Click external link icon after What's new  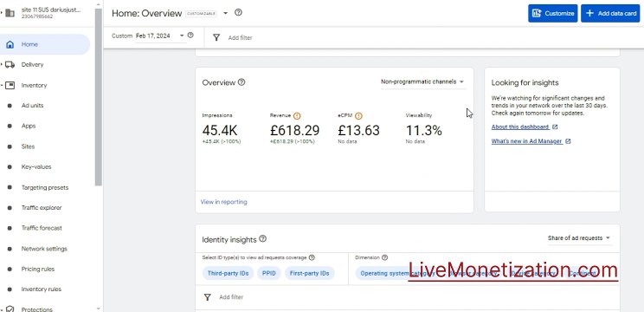pyautogui.click(x=568, y=141)
